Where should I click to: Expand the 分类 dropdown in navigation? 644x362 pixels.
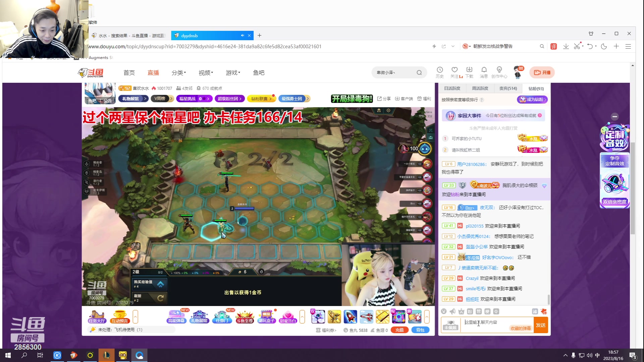178,73
